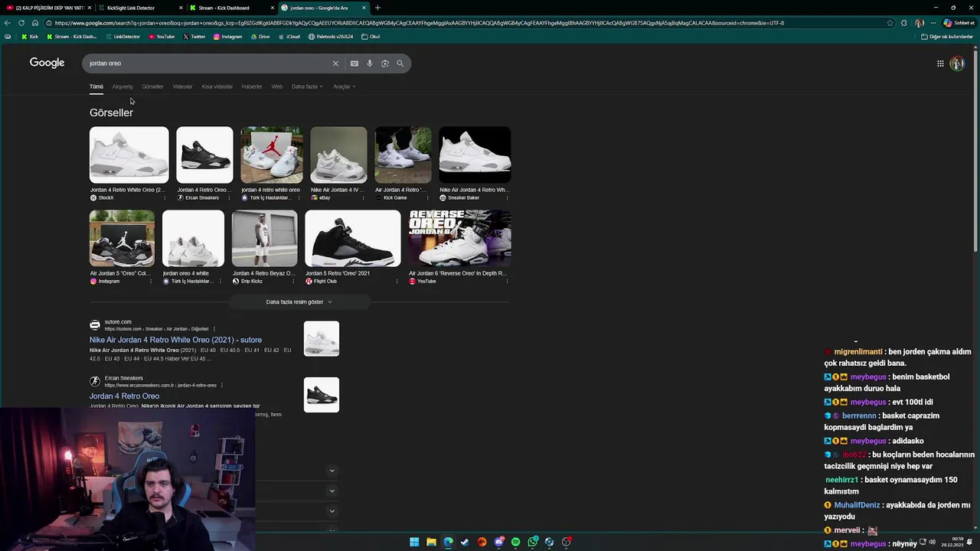Open options menu next to sutore.com result
980x551 pixels.
(214, 329)
